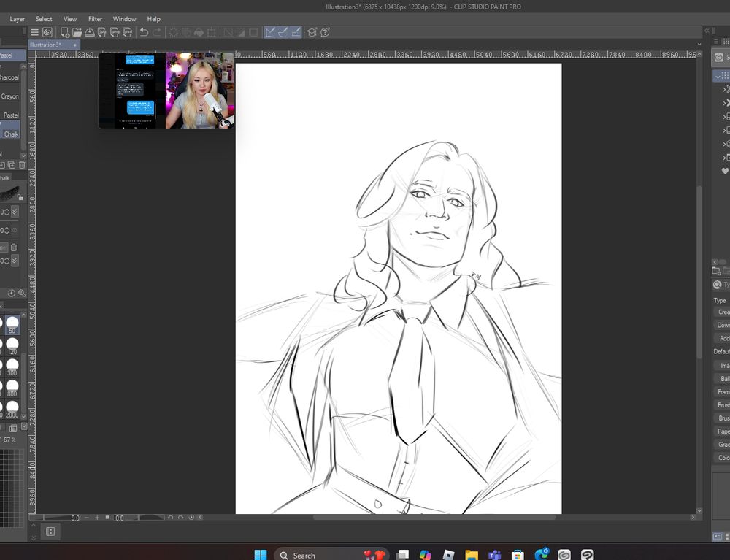Image resolution: width=730 pixels, height=560 pixels.
Task: Click the Windows Start button
Action: click(x=261, y=555)
